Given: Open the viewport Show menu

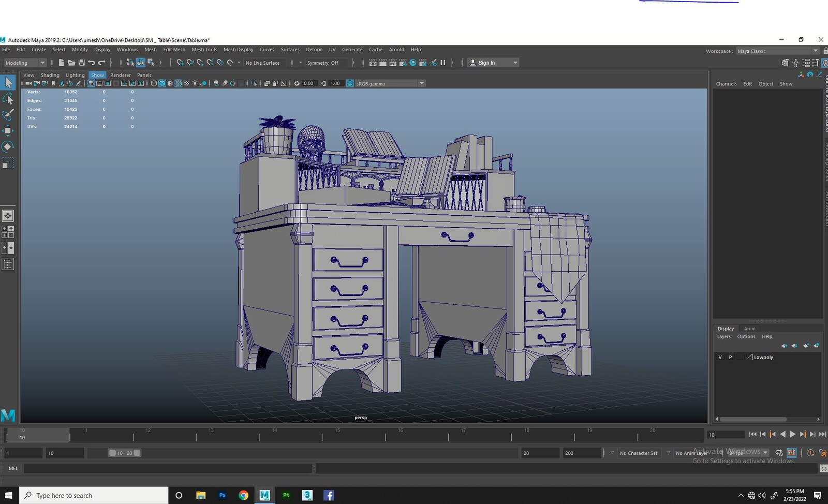Looking at the screenshot, I should pyautogui.click(x=97, y=75).
